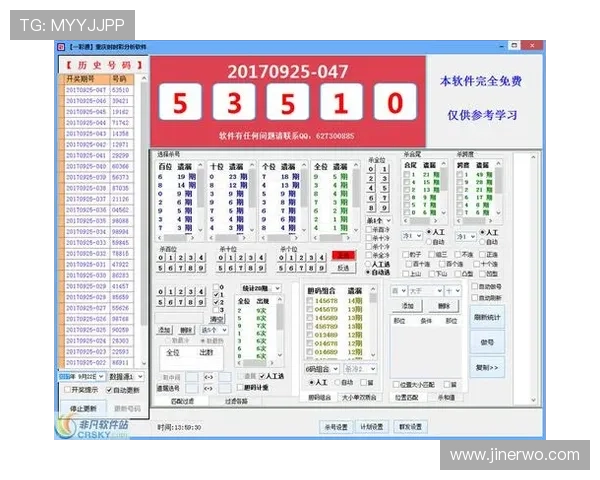600x480 pixels.
Task: Click the winning number tile showing 3
Action: pyautogui.click(x=234, y=102)
